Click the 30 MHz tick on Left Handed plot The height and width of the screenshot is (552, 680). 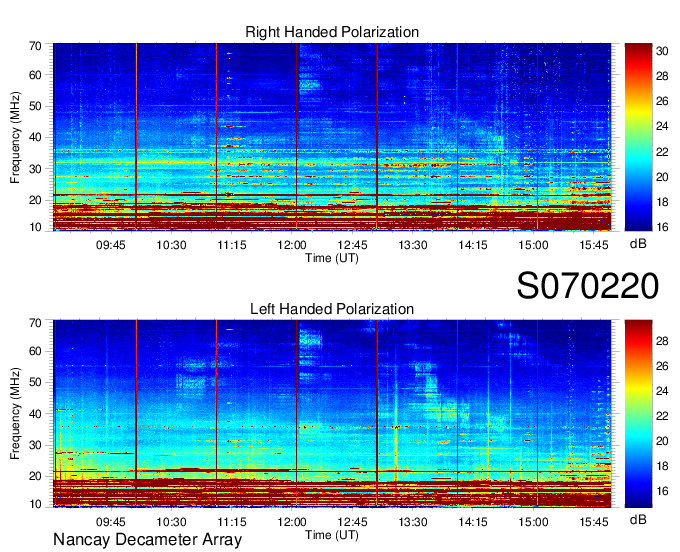[35, 445]
